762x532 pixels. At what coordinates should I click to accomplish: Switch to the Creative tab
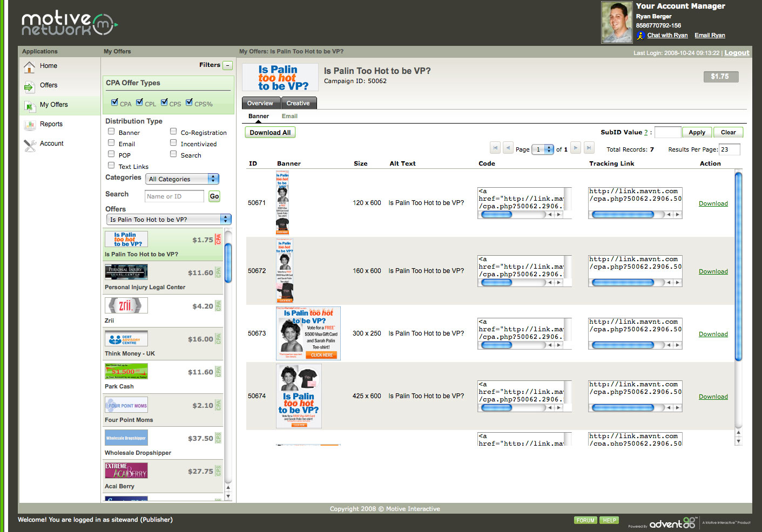pos(298,103)
